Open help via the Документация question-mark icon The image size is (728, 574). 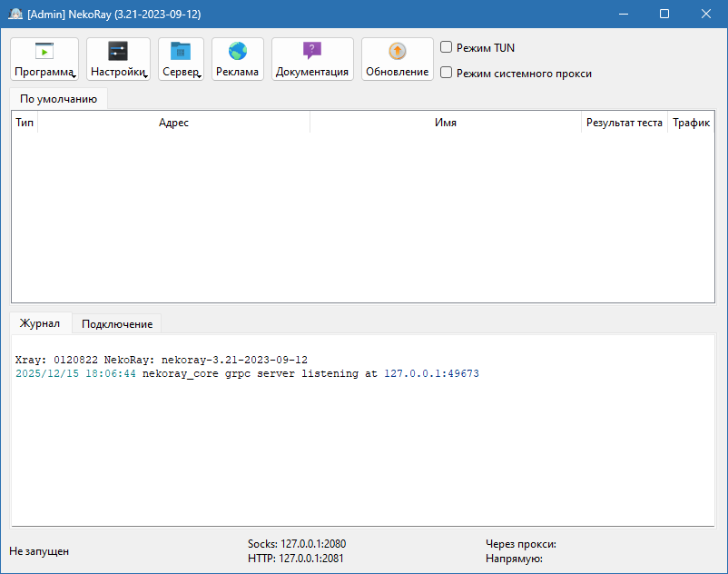[311, 49]
